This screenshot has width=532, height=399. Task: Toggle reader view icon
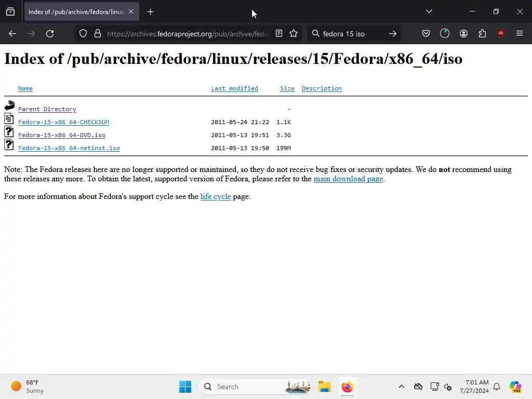coord(279,34)
